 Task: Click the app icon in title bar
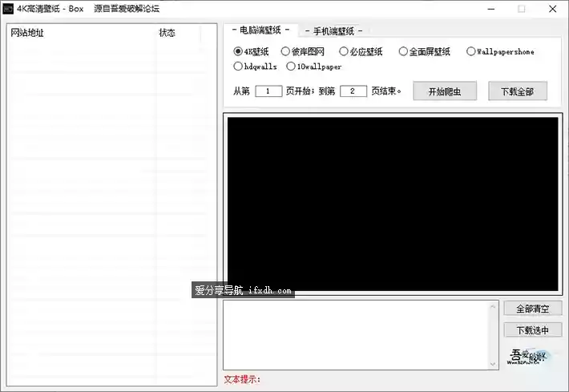8,9
